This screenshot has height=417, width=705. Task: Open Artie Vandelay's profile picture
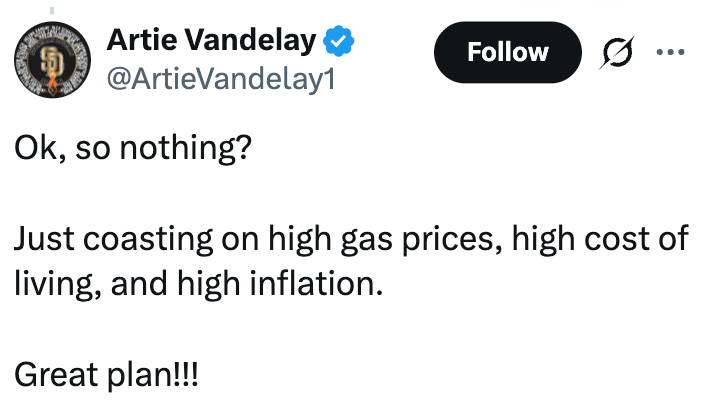[49, 60]
